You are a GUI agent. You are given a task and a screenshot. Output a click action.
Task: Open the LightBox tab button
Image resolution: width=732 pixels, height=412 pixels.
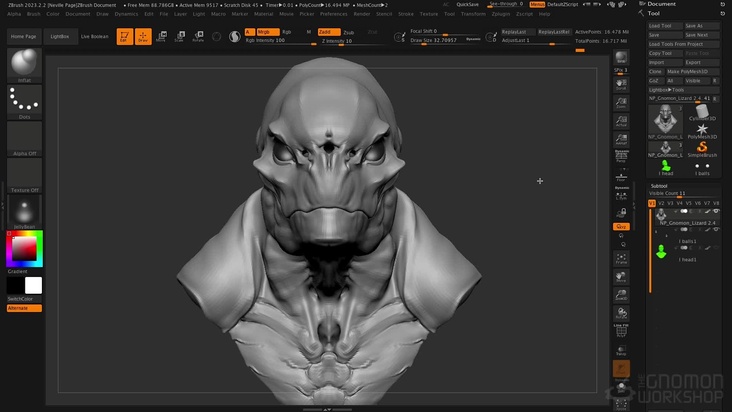pos(60,36)
